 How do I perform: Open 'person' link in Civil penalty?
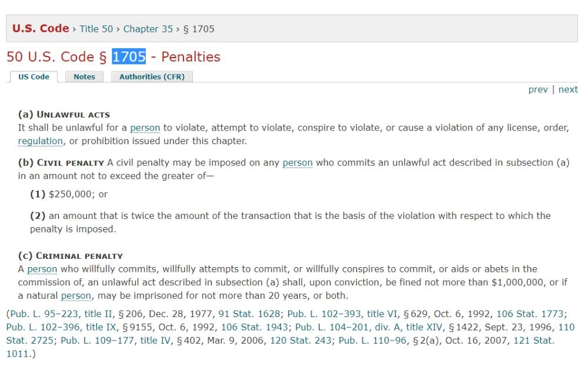297,163
